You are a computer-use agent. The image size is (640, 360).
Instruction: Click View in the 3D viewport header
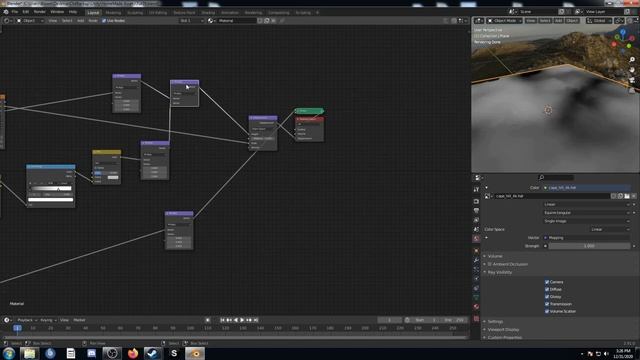tap(530, 20)
